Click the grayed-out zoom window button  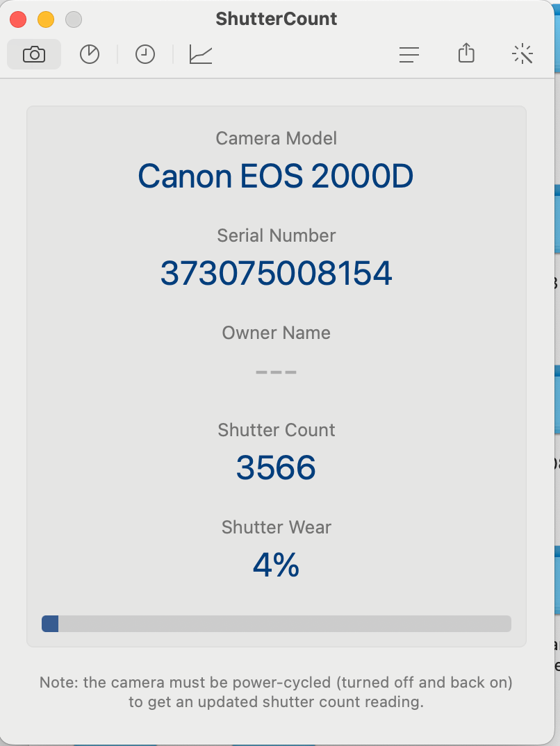[73, 19]
